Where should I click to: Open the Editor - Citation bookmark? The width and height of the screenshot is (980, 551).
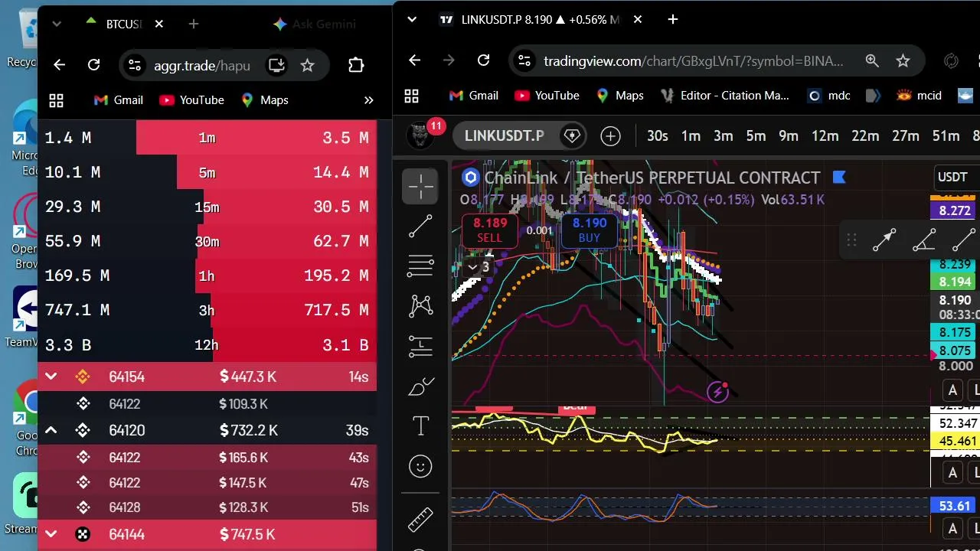point(725,96)
